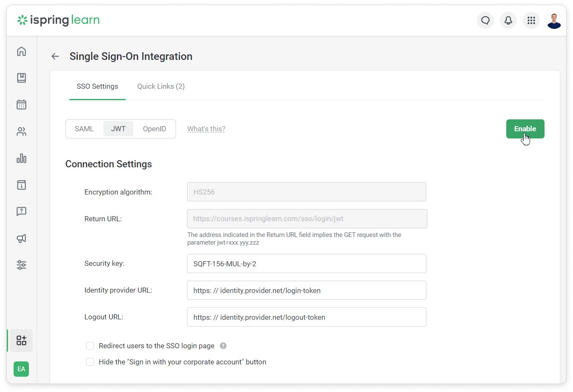Switch to the OpenID protocol
Screen dimensions: 573x392
coord(154,129)
